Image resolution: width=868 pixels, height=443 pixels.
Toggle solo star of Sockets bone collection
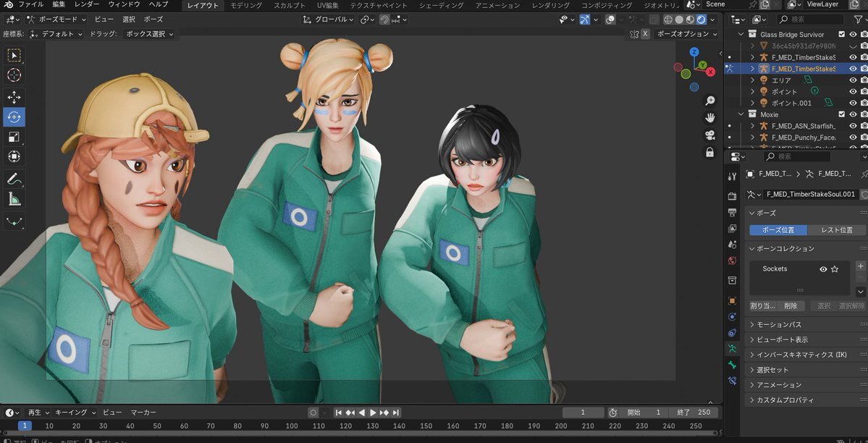835,269
